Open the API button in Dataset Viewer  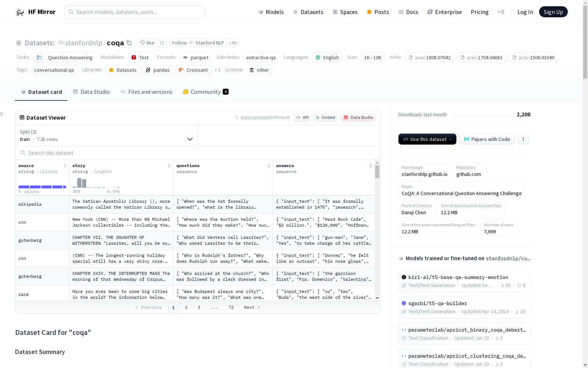click(x=302, y=117)
